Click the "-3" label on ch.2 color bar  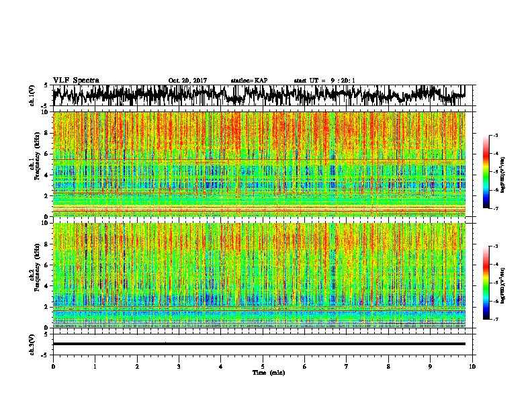point(495,246)
